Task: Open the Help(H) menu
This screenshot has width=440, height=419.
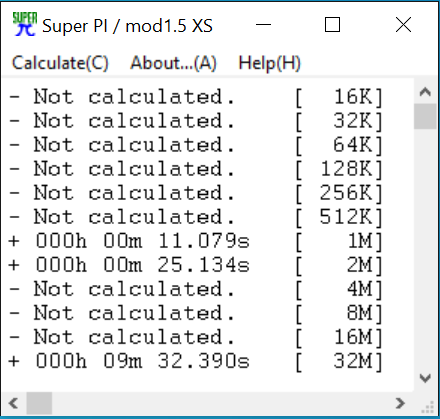Action: pyautogui.click(x=269, y=63)
